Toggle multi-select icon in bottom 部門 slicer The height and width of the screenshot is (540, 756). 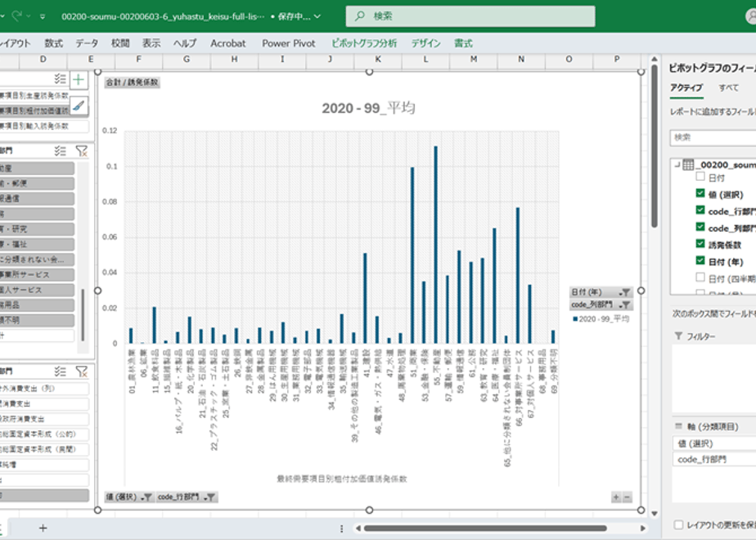tap(61, 371)
